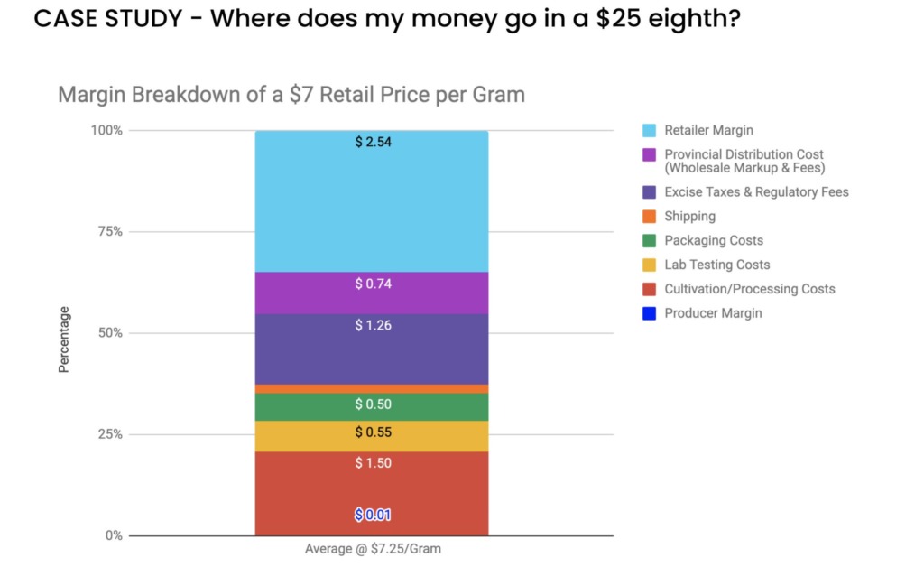Click the purple Provincial Distribution Cost legend swatch
Image resolution: width=924 pixels, height=567 pixels.
[x=649, y=154]
